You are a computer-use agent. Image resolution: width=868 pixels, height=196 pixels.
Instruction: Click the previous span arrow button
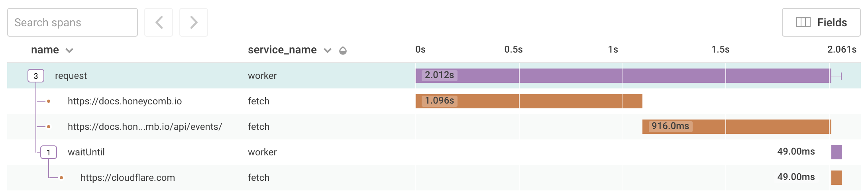[x=159, y=22]
